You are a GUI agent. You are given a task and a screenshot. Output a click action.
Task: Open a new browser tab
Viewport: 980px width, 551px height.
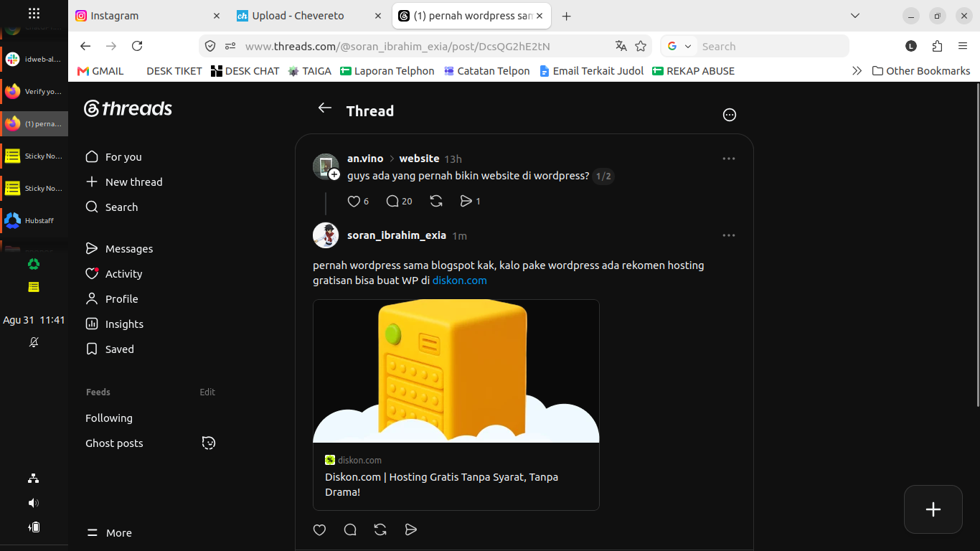coord(566,16)
